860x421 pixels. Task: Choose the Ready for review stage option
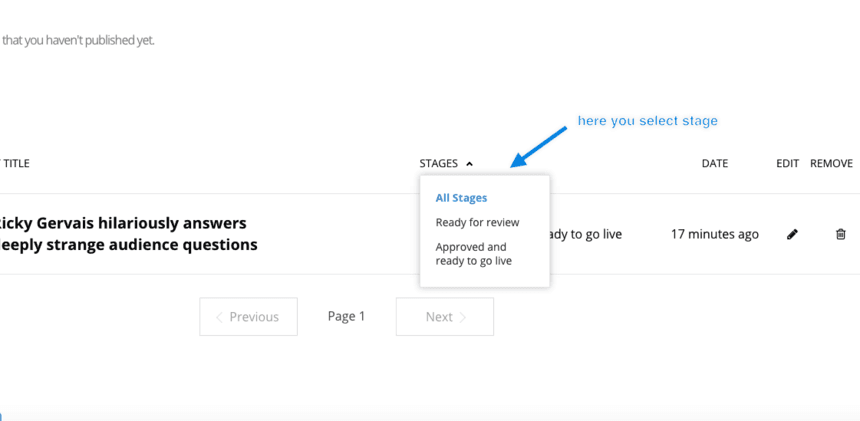pyautogui.click(x=477, y=222)
